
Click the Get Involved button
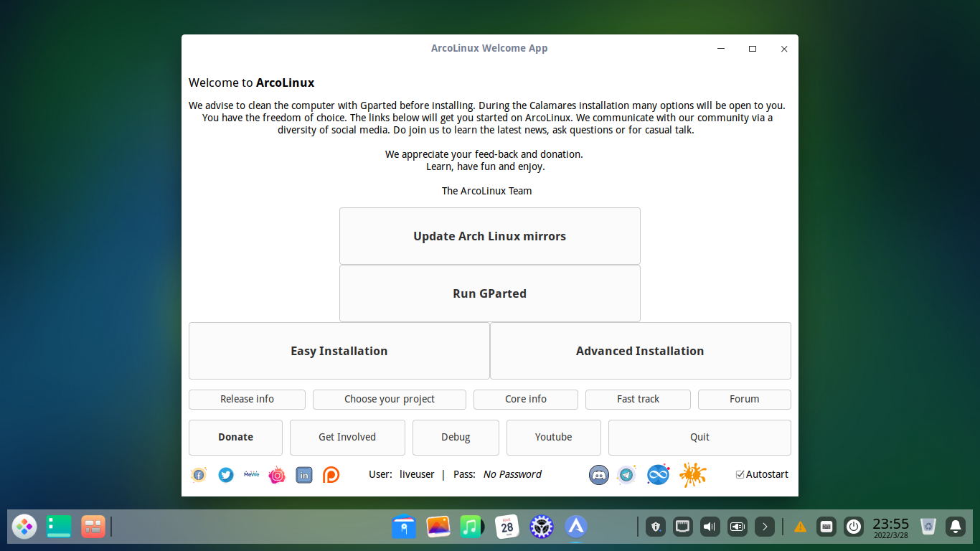click(347, 437)
